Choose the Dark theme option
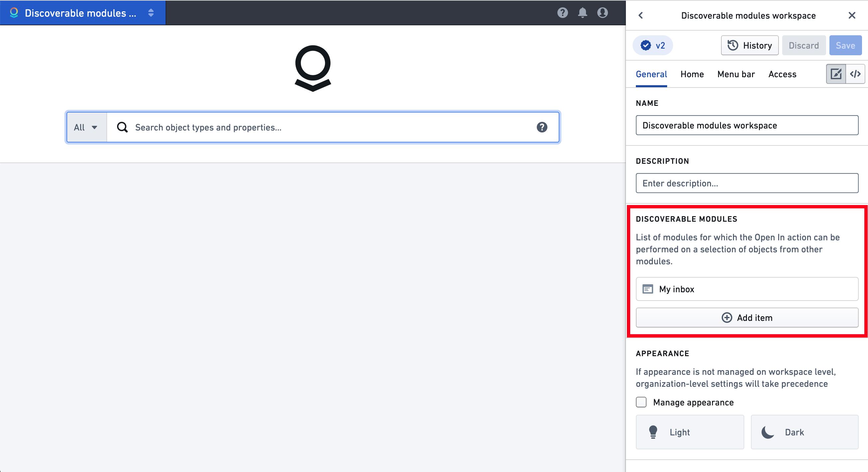 (x=805, y=432)
